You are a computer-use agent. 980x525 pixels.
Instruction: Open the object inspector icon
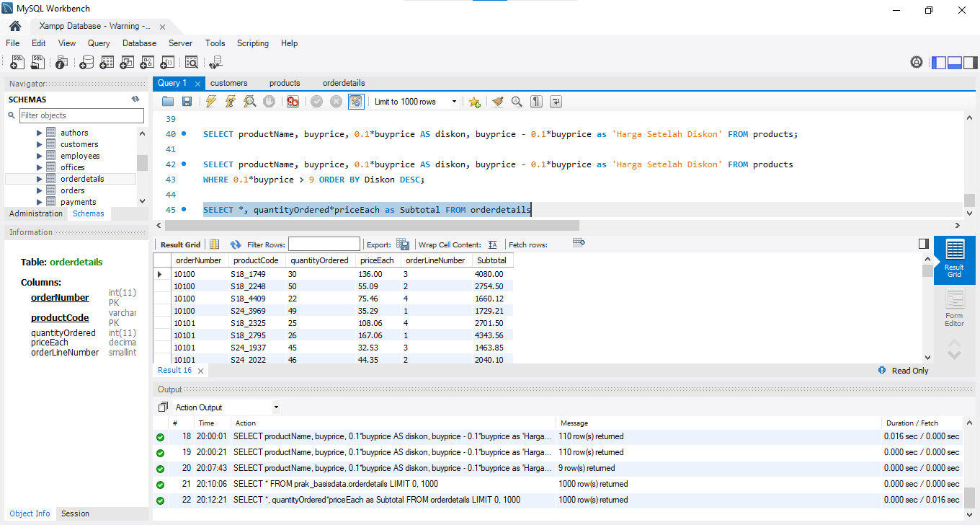(62, 63)
